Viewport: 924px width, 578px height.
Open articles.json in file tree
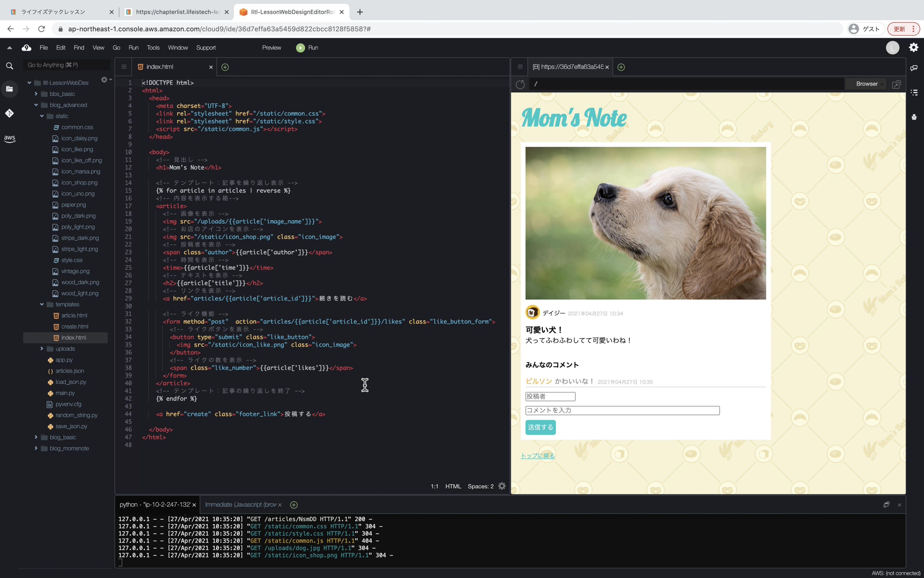70,371
